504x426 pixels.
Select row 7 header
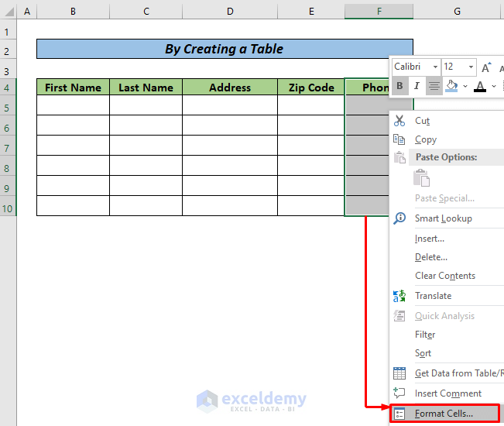8,146
